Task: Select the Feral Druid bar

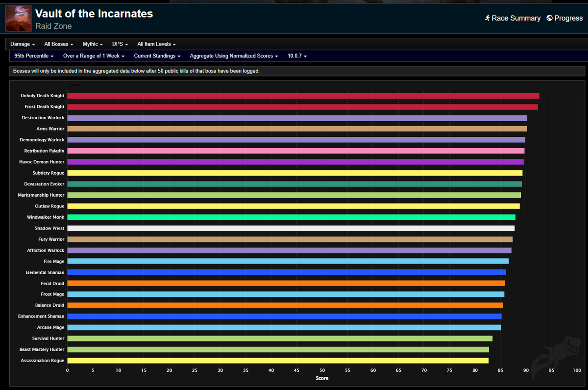Action: 286,283
